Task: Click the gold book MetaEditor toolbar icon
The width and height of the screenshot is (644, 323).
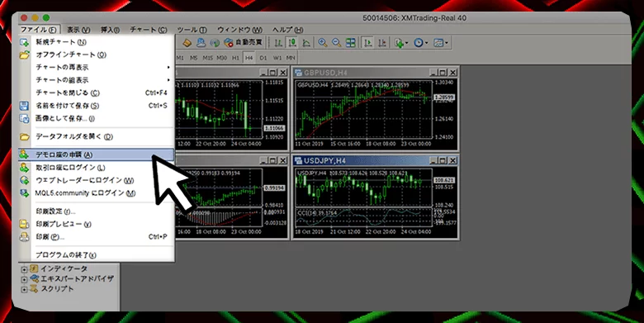Action: coord(187,42)
